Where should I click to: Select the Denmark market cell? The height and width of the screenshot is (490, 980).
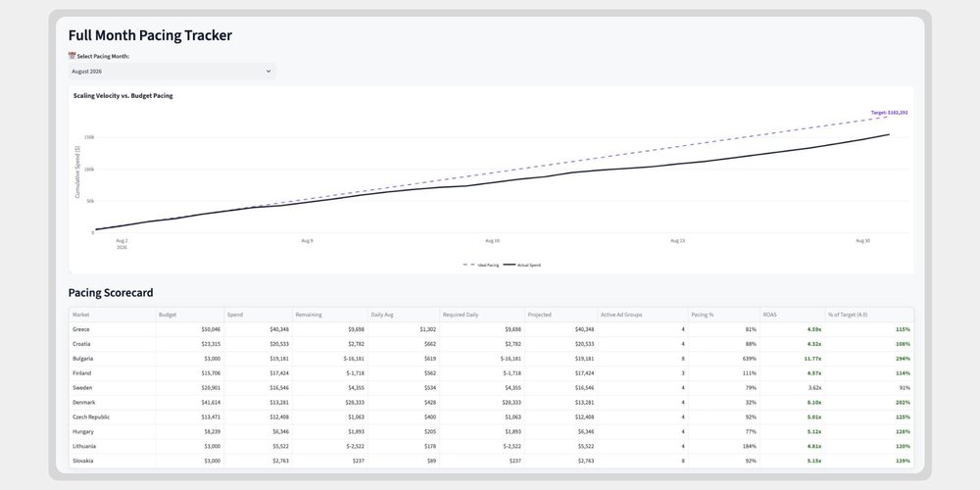pyautogui.click(x=112, y=403)
